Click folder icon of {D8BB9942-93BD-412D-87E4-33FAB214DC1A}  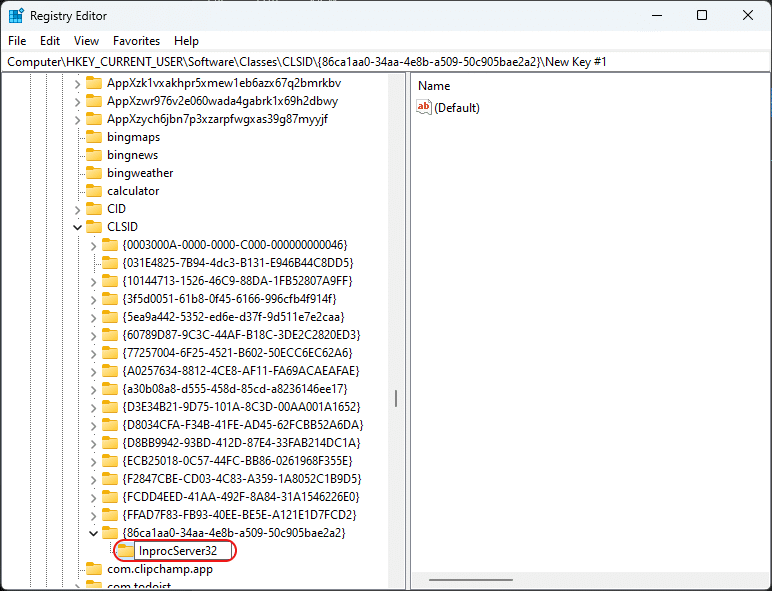coord(110,443)
